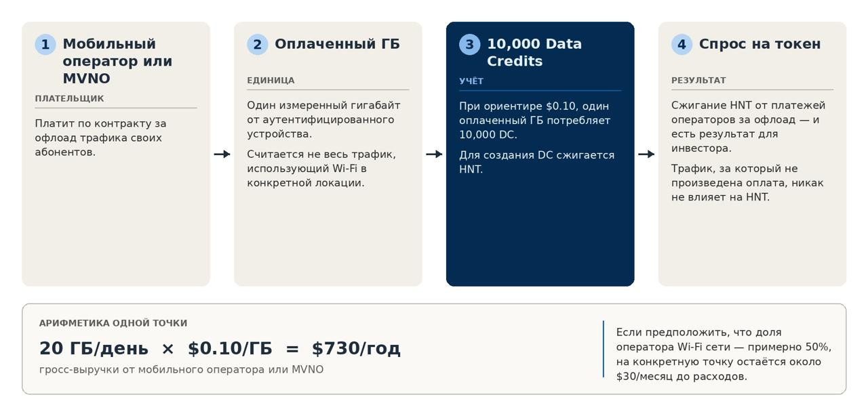Viewport: 868px width, 416px height.
Task: Click the ЕДИНИЦА label
Action: (x=271, y=81)
